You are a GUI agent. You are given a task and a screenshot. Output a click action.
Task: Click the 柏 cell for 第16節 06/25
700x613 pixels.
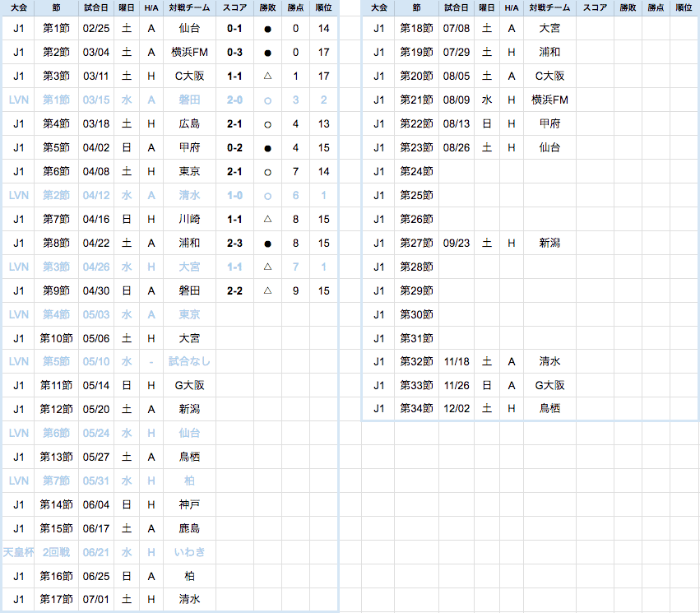click(189, 577)
